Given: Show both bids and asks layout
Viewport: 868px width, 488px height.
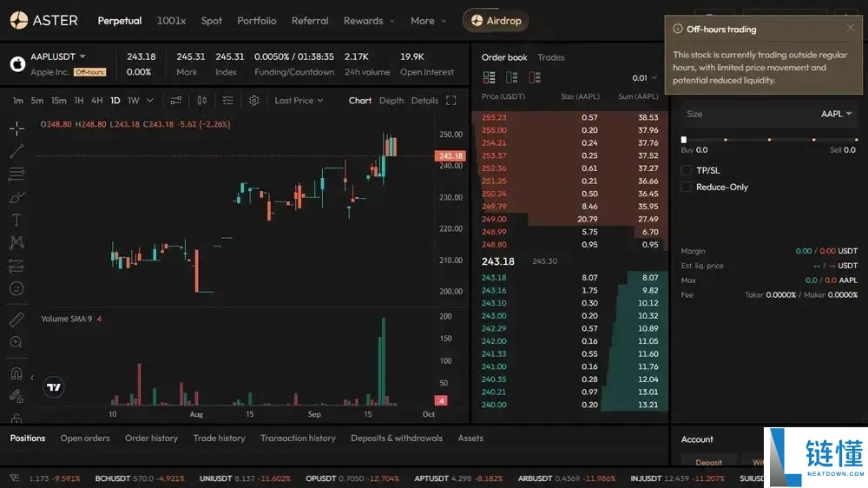Looking at the screenshot, I should coord(490,77).
